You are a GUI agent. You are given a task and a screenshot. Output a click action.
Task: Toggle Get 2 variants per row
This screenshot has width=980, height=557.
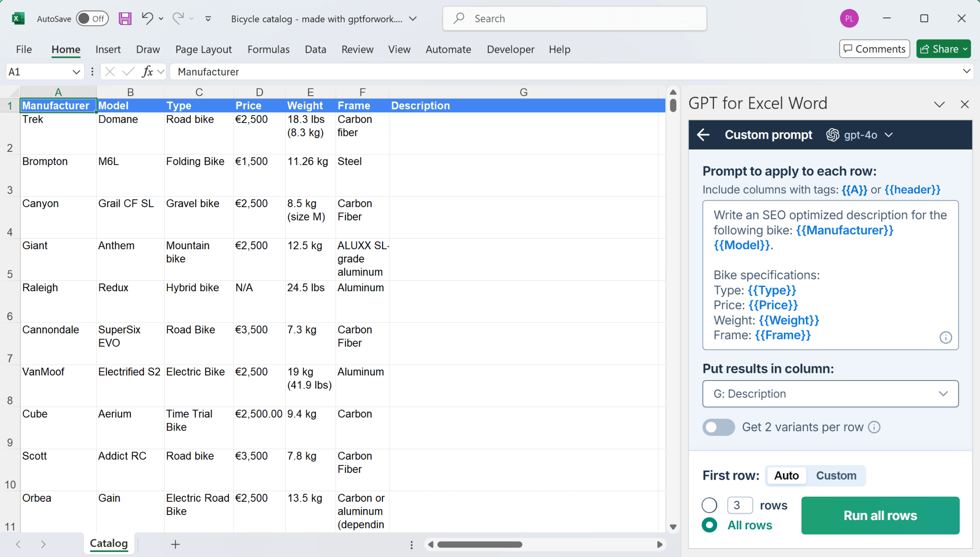click(718, 427)
